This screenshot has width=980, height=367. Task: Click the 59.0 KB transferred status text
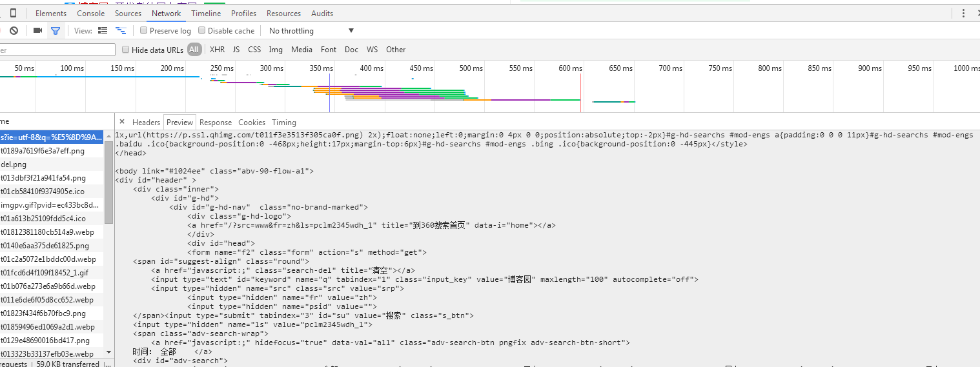click(68, 364)
